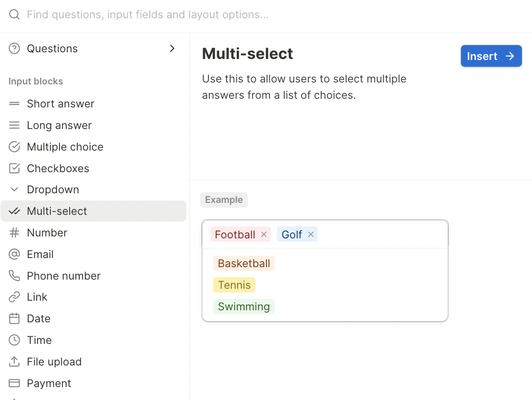Remove the Golf tag with its X
This screenshot has width=532, height=400.
311,235
